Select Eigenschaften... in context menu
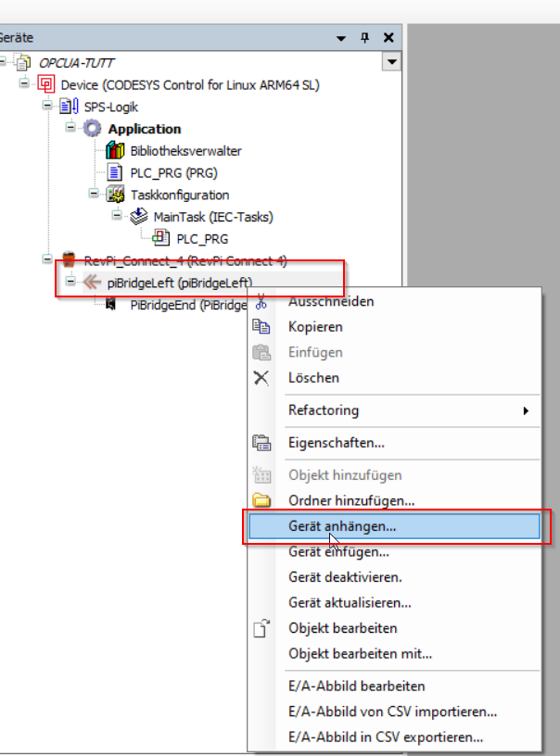The height and width of the screenshot is (756, 560). click(337, 444)
